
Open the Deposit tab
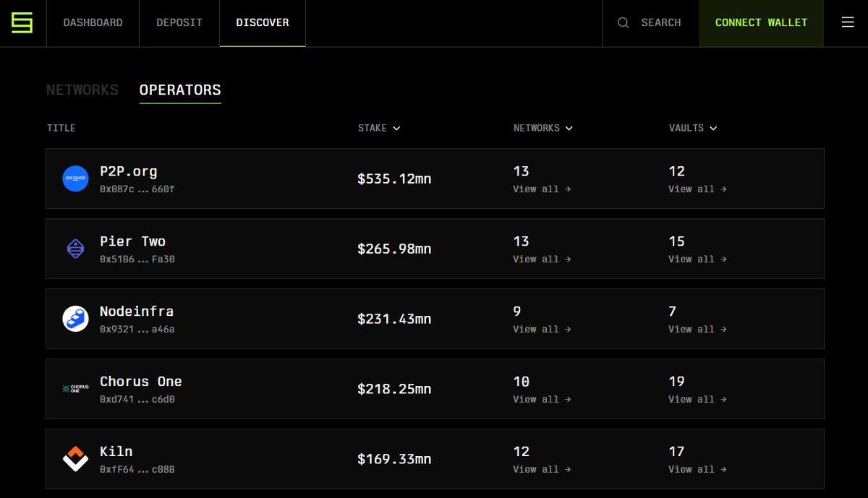[x=179, y=22]
